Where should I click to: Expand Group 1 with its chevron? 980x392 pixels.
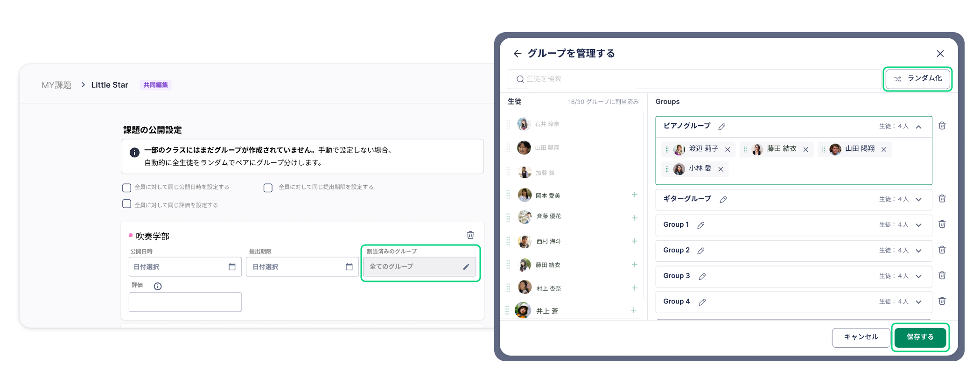coord(918,225)
